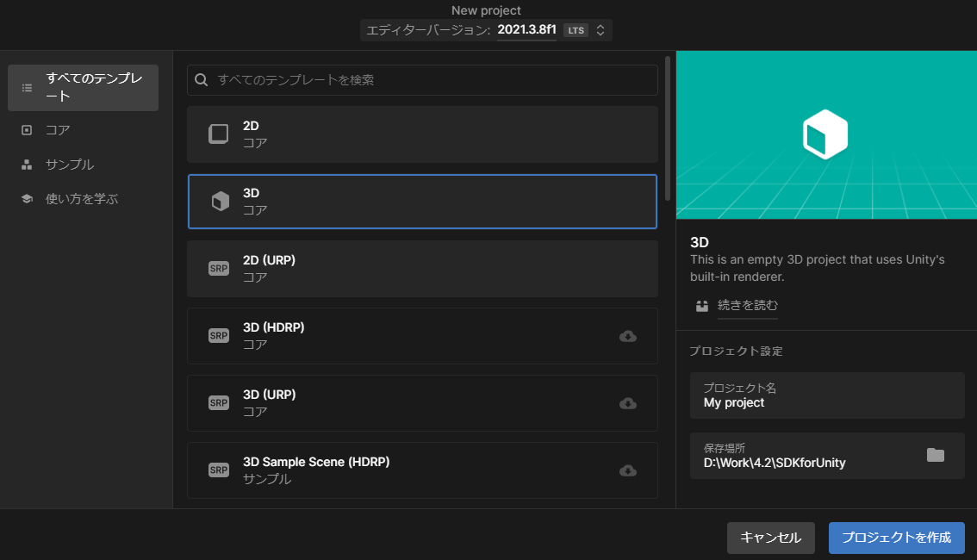Open the editor version selector 2021.3.8f1
The image size is (977, 560).
click(x=486, y=30)
